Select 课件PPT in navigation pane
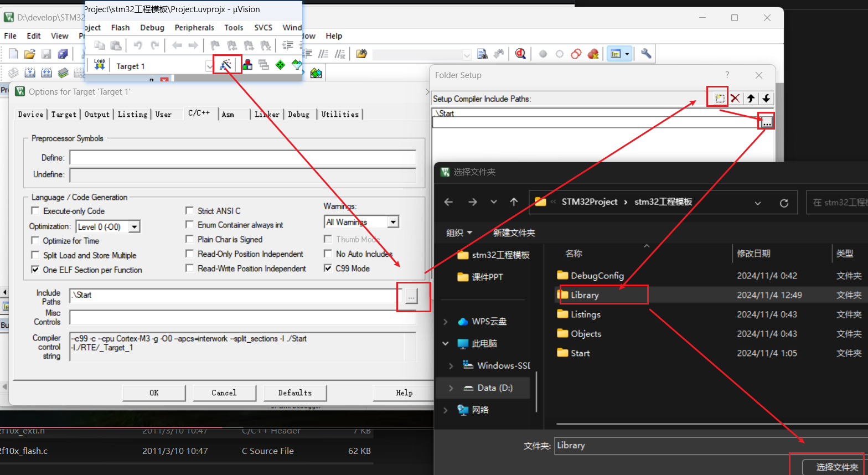The width and height of the screenshot is (868, 475). point(480,277)
